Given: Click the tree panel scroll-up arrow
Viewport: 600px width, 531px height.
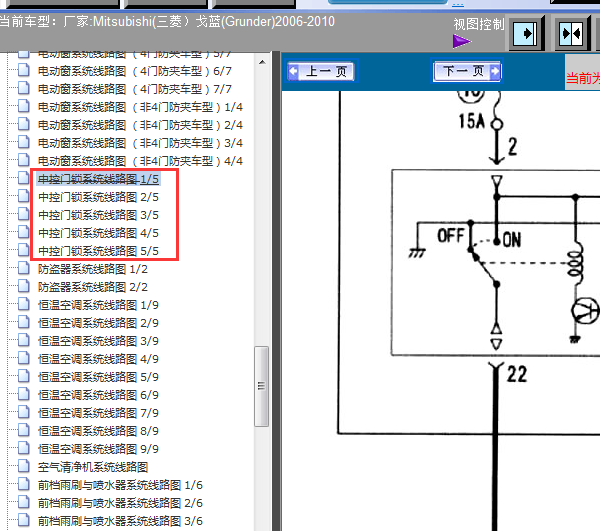Looking at the screenshot, I should pyautogui.click(x=262, y=62).
